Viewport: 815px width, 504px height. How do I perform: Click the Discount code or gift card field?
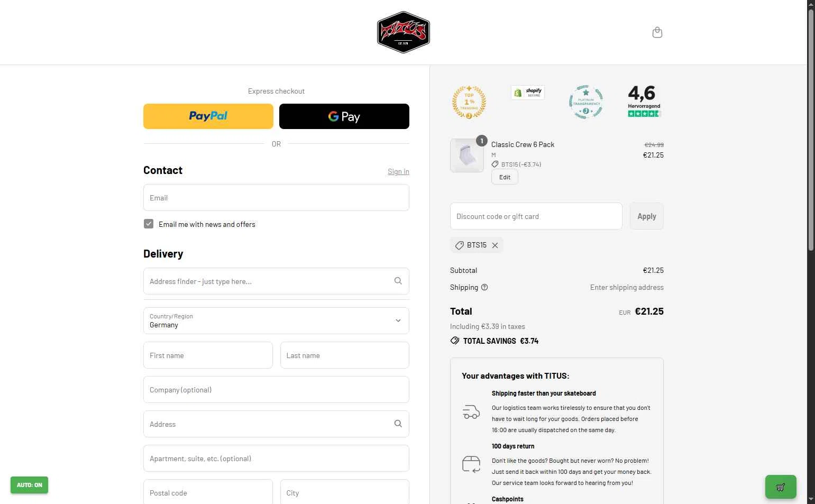point(536,216)
